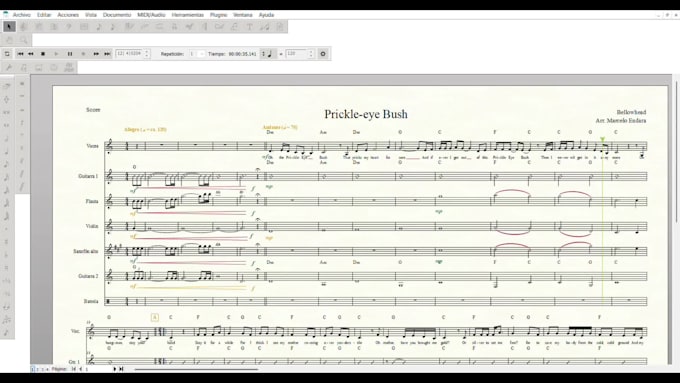The height and width of the screenshot is (383, 680).
Task: Open the Acciones menu
Action: pyautogui.click(x=68, y=15)
